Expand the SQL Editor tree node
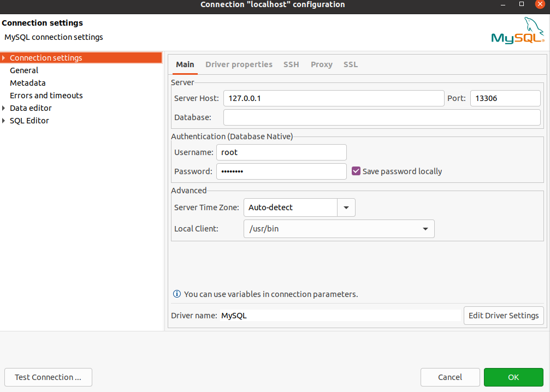Viewport: 550px width, 392px height. pyautogui.click(x=4, y=120)
